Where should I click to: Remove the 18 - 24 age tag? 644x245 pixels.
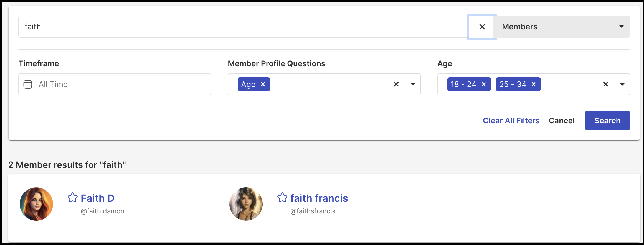coord(484,84)
